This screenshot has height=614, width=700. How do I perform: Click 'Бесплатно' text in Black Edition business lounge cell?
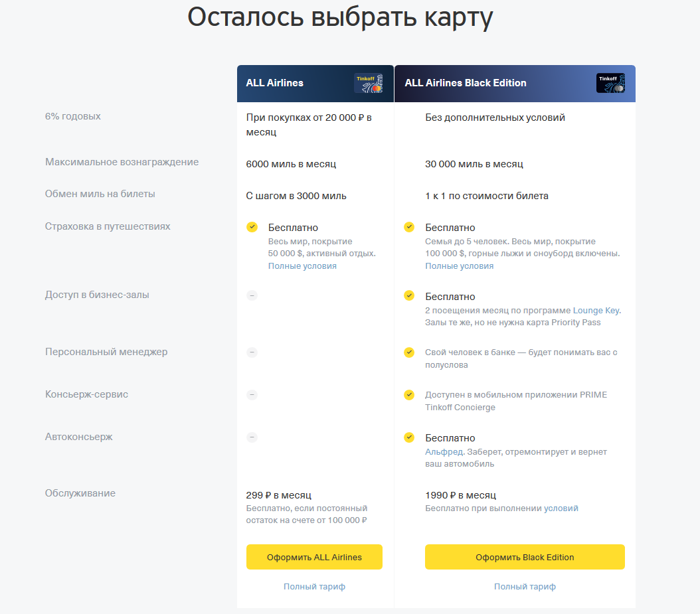pos(450,297)
